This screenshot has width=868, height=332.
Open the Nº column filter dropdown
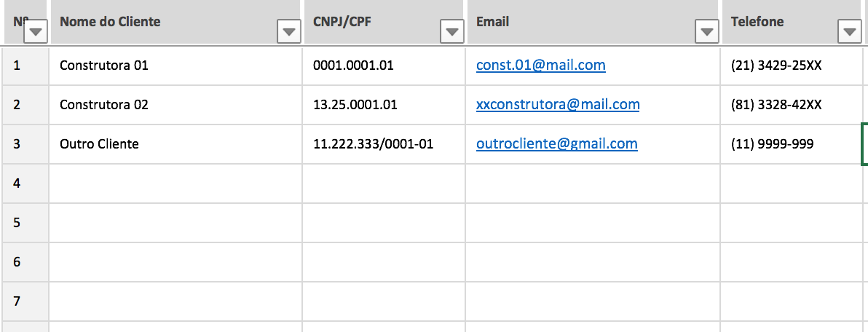[x=36, y=32]
